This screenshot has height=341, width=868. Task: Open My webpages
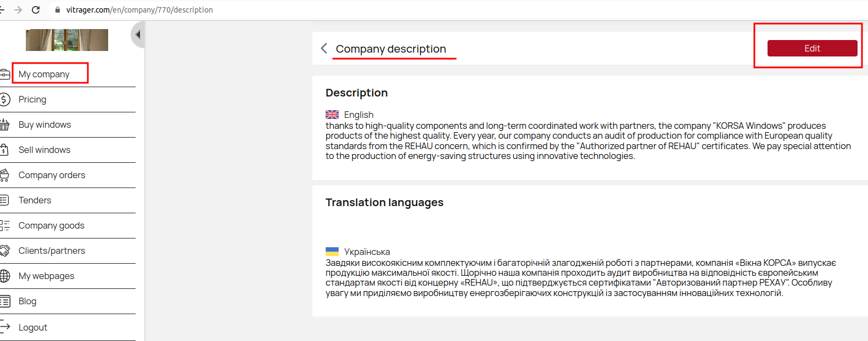(x=46, y=276)
